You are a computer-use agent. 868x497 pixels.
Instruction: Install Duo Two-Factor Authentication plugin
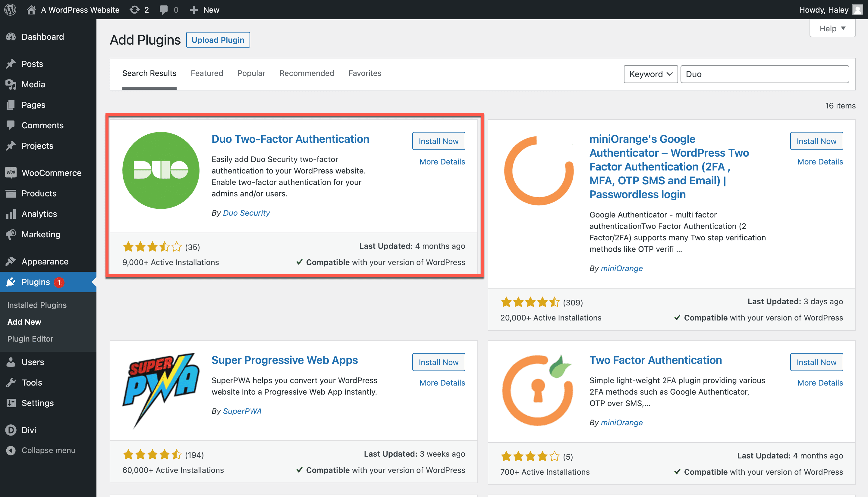[x=438, y=141]
